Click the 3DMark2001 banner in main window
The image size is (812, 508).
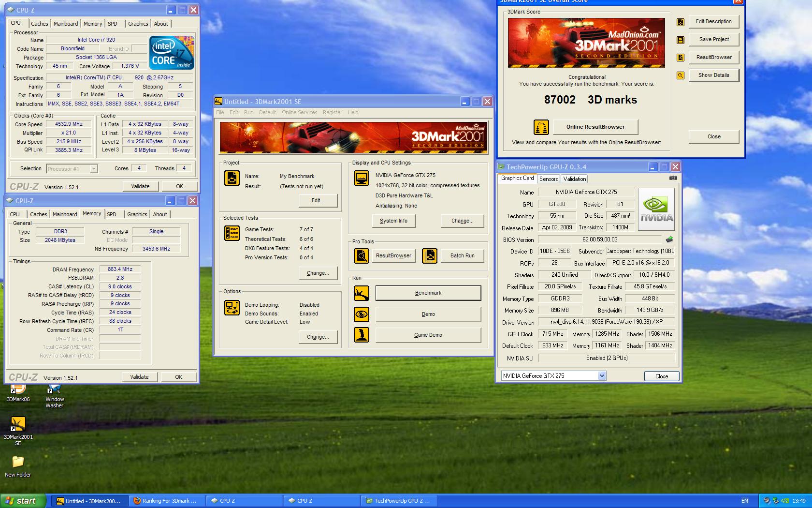coord(353,138)
